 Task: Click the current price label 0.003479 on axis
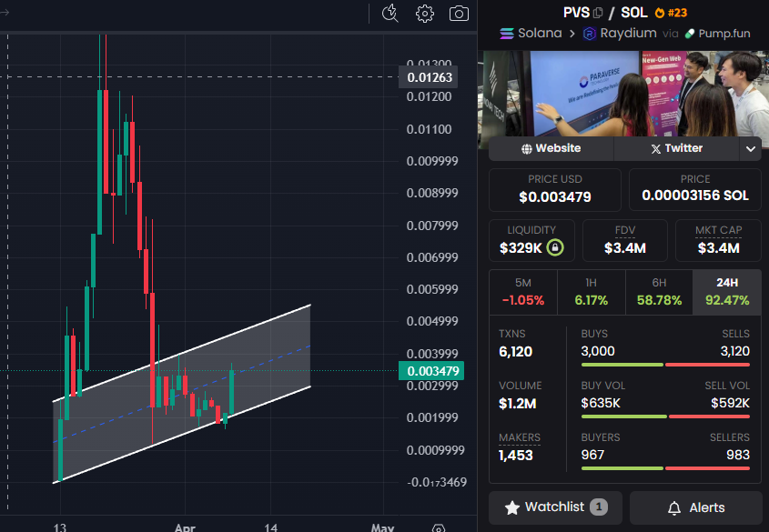click(x=431, y=371)
